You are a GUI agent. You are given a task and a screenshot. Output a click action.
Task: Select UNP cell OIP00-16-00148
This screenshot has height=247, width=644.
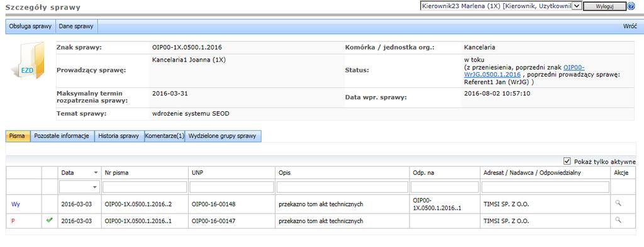click(x=214, y=204)
